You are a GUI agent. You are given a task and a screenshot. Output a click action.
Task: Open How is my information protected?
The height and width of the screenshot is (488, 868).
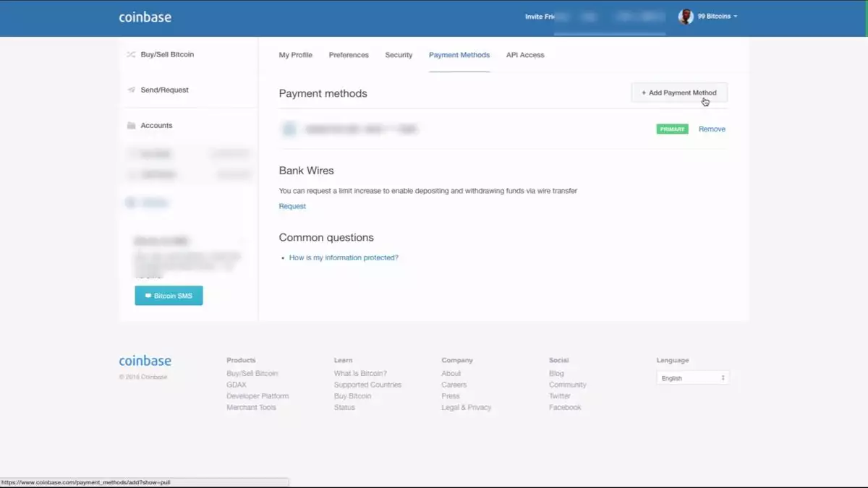pyautogui.click(x=344, y=257)
